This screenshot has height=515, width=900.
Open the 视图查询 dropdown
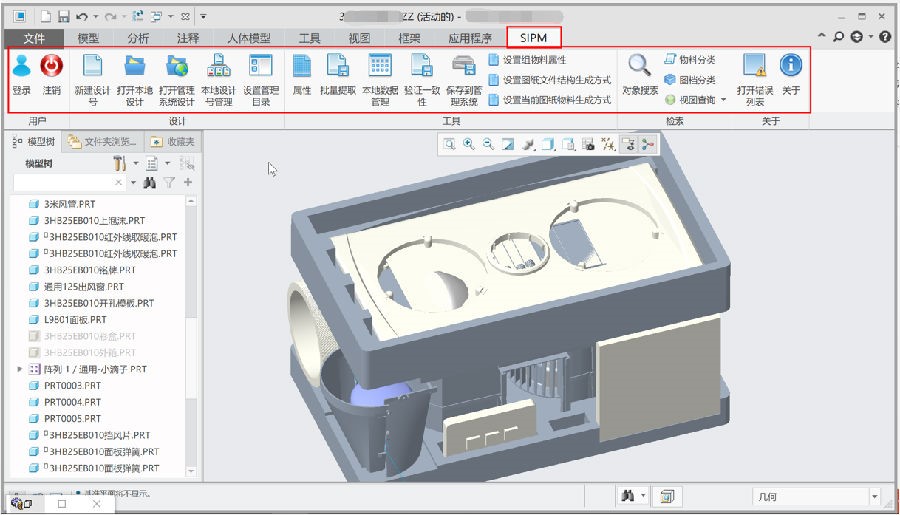tap(723, 100)
